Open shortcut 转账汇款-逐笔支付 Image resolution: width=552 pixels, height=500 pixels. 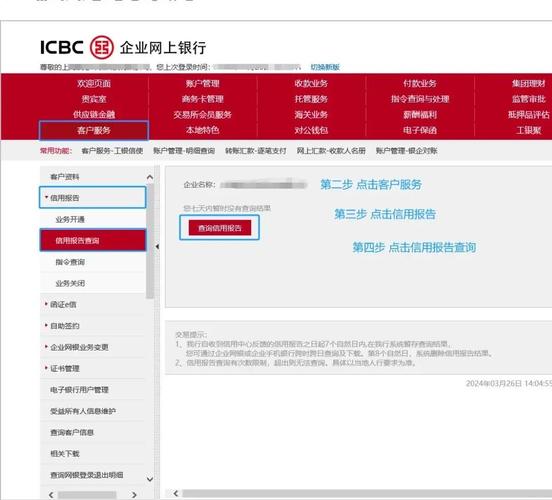tap(256, 151)
